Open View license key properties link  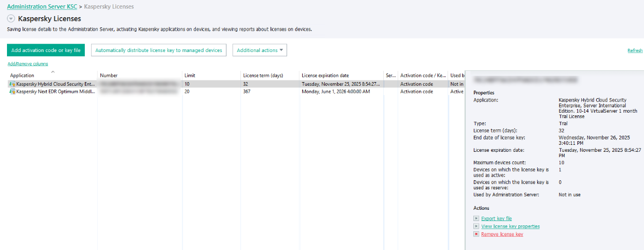(510, 226)
